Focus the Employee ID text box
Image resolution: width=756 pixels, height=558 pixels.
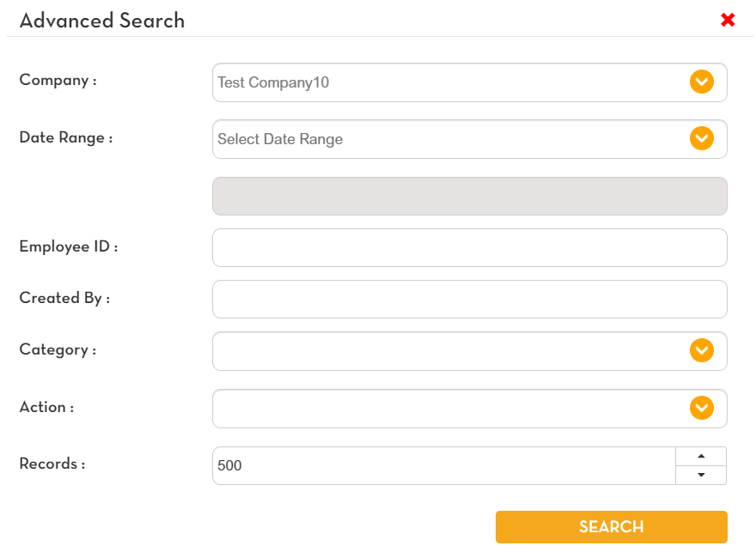(x=469, y=247)
